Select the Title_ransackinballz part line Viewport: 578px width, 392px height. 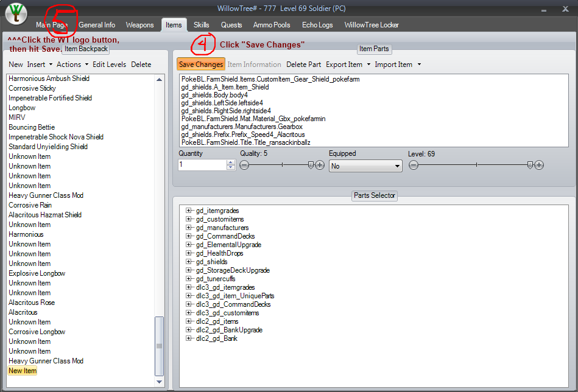click(246, 142)
